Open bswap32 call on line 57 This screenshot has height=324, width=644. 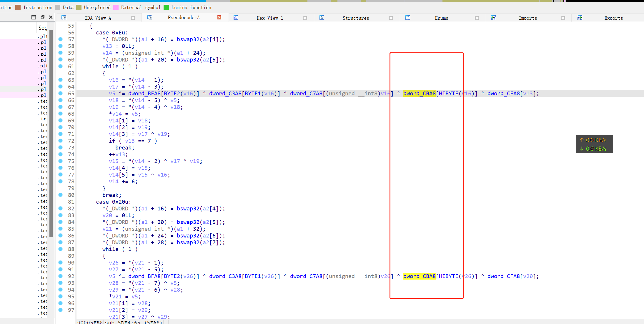188,39
